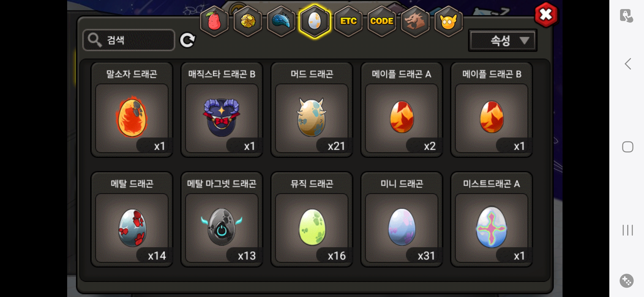The width and height of the screenshot is (644, 297).
Task: Open the CODE tab
Action: click(x=382, y=21)
